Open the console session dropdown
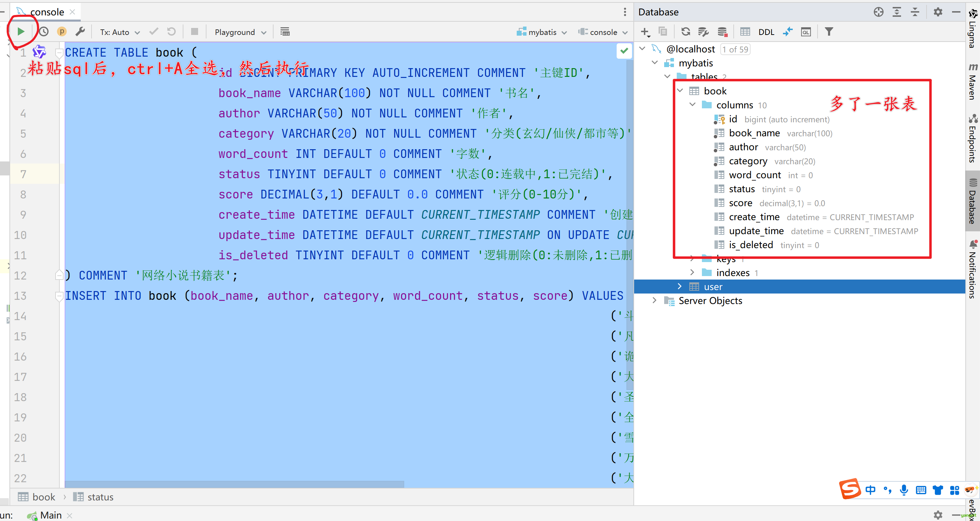The height and width of the screenshot is (521, 980). coord(603,32)
